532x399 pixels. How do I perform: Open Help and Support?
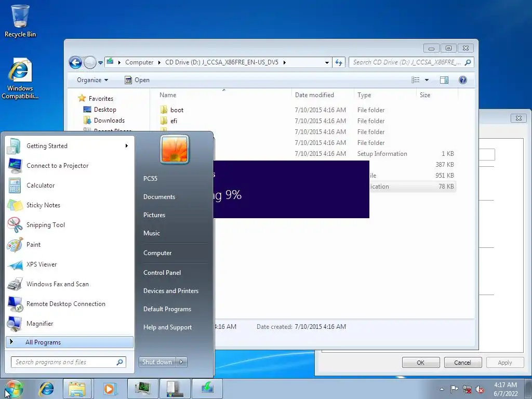(168, 327)
